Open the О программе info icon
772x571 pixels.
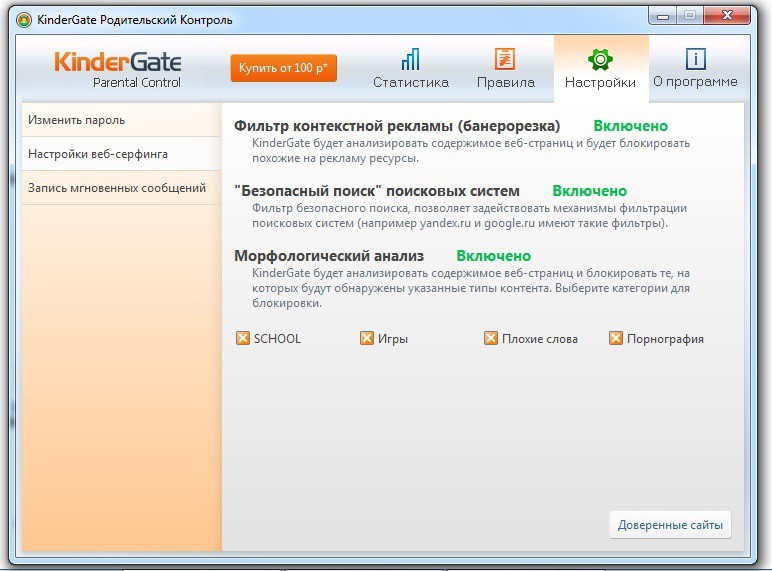pos(695,58)
